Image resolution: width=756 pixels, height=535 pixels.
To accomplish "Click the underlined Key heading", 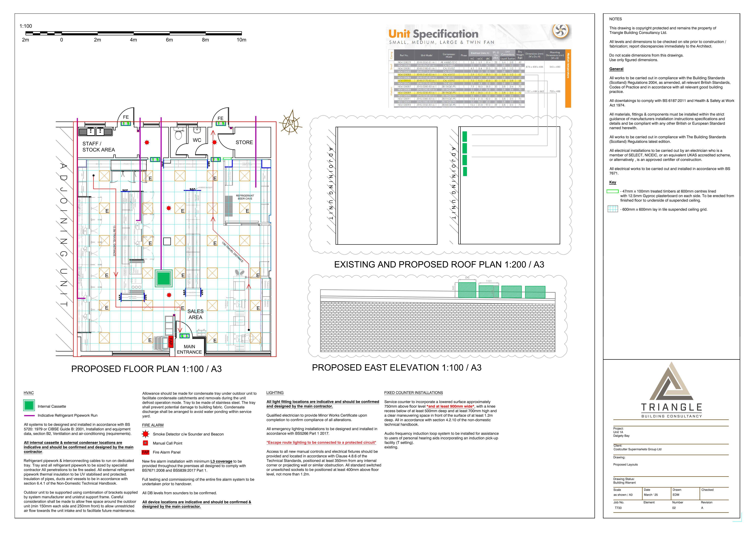I will tap(613, 182).
